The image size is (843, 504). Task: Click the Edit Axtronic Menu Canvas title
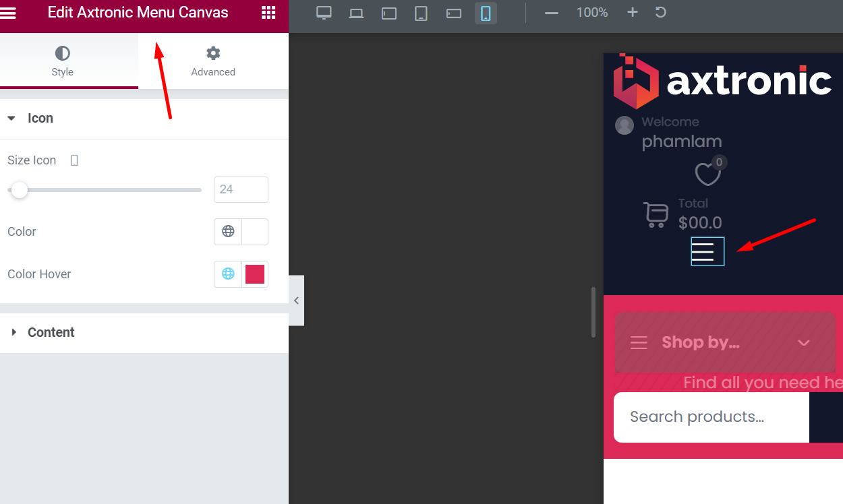point(138,12)
